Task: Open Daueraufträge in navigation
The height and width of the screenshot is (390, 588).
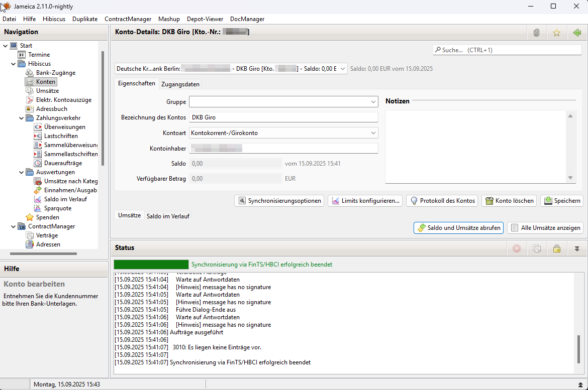Action: click(x=63, y=163)
